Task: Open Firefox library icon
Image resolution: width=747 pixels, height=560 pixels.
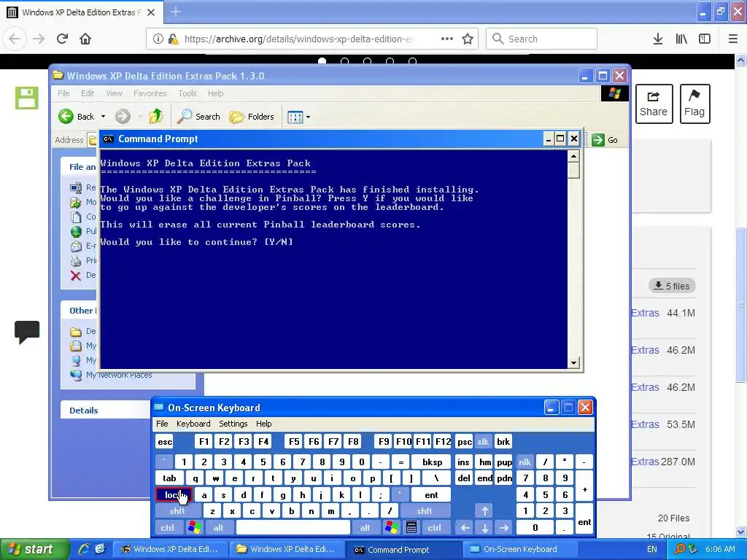Action: 681,39
